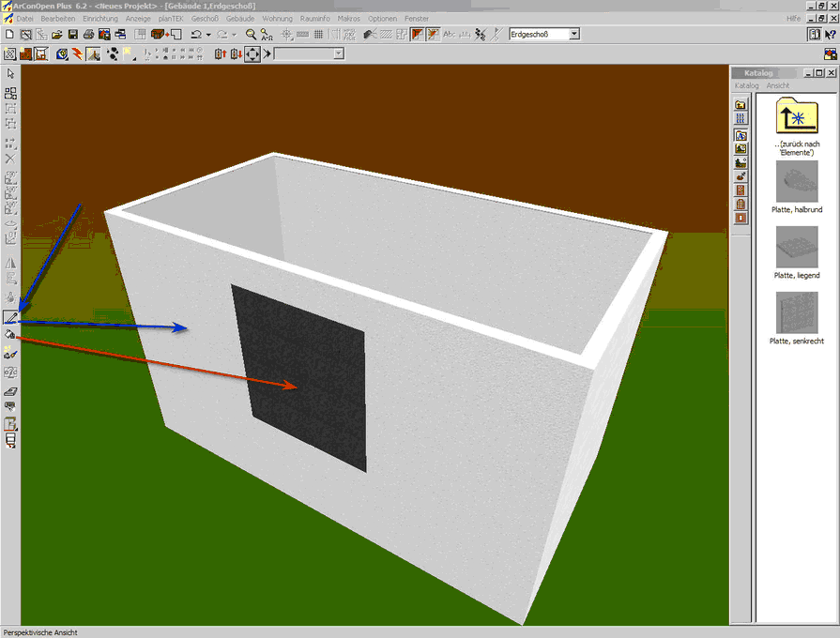Toggle the move-view four-arrow button

(252, 54)
